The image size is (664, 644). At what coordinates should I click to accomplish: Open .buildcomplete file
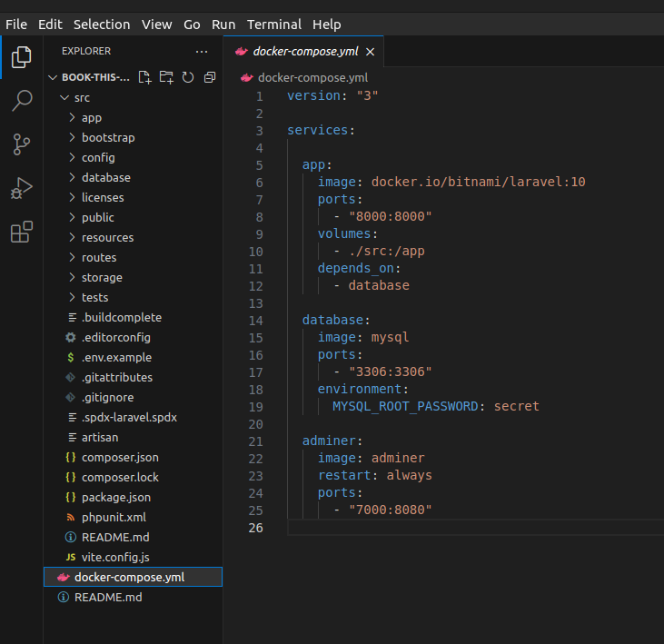(133, 318)
